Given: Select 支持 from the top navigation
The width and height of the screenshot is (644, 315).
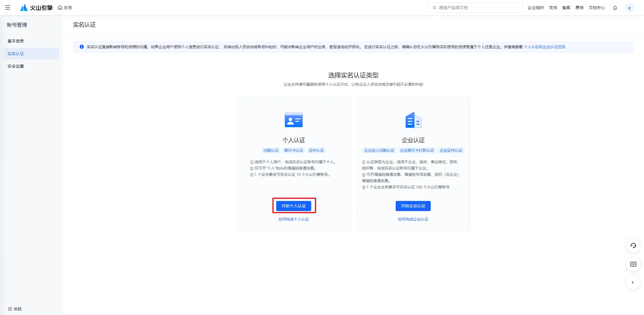Looking at the screenshot, I should pyautogui.click(x=553, y=8).
